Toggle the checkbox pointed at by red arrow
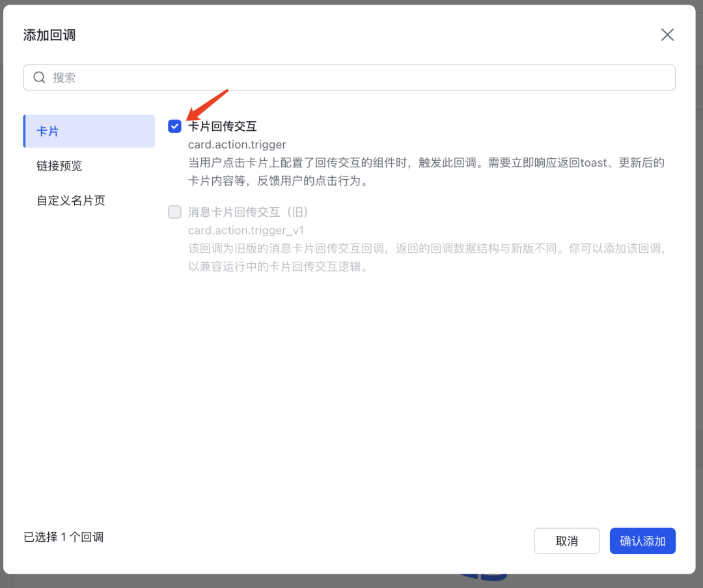The width and height of the screenshot is (703, 588). (x=174, y=126)
